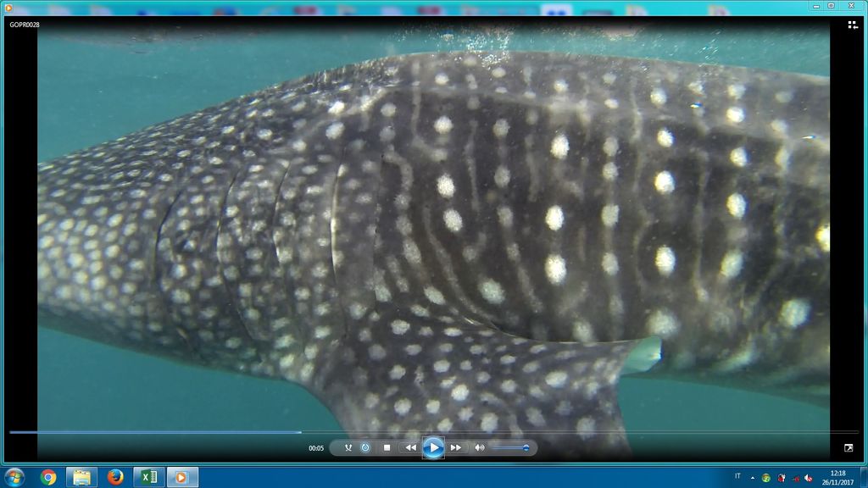The image size is (868, 488).
Task: Click the rewind previous button
Action: tap(410, 447)
